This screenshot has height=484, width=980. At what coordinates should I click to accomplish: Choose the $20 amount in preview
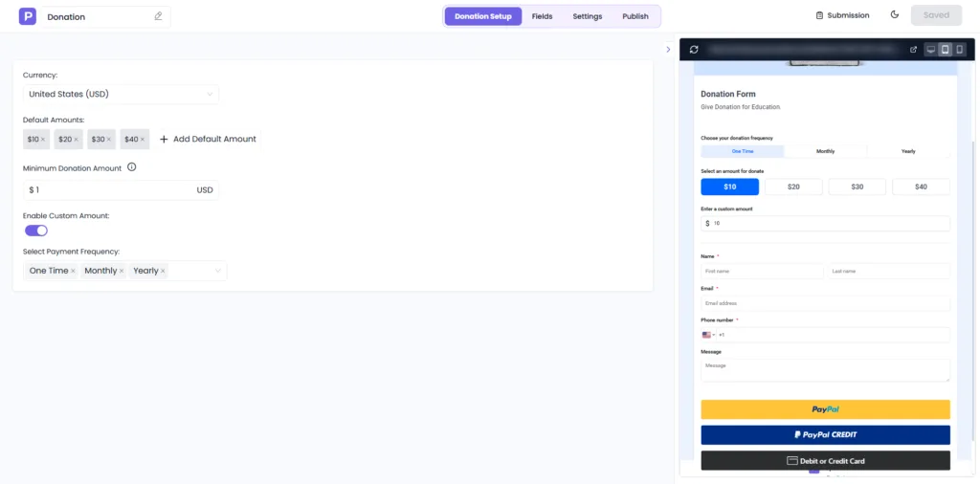(793, 187)
